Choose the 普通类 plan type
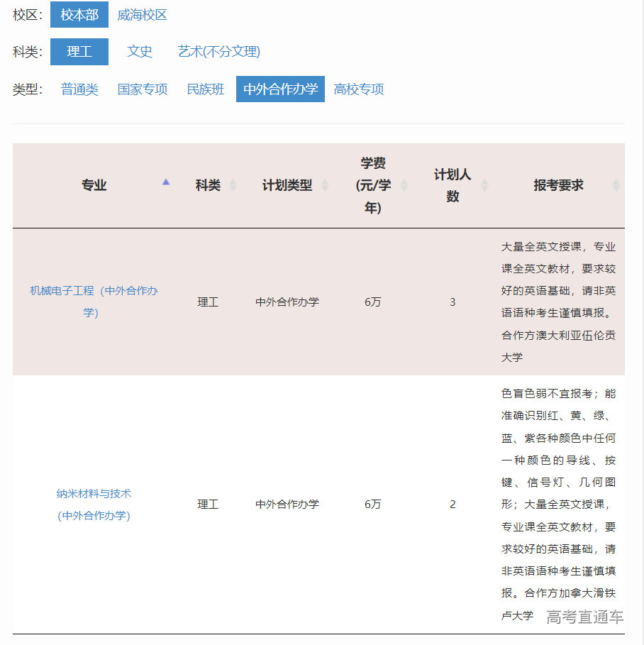Screen dimensions: 644x645 pos(82,89)
